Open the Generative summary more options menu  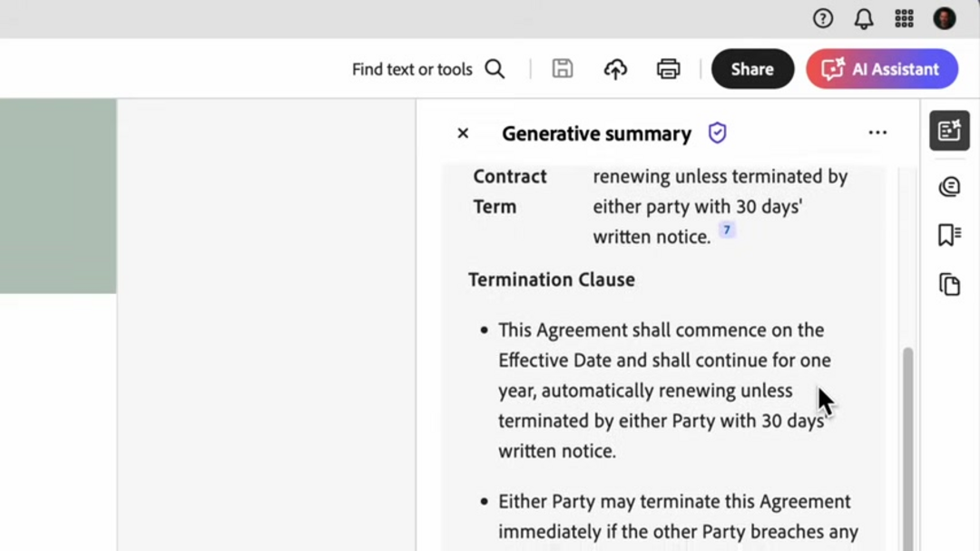pos(877,133)
